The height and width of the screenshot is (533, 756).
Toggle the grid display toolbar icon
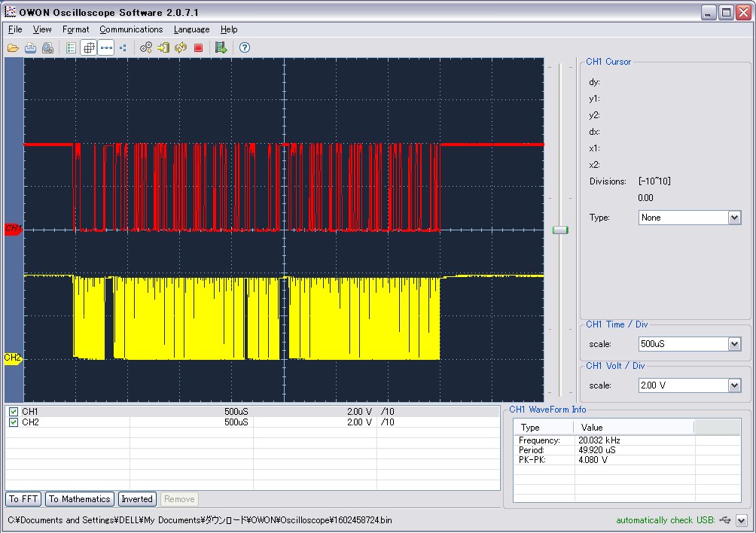pyautogui.click(x=89, y=47)
